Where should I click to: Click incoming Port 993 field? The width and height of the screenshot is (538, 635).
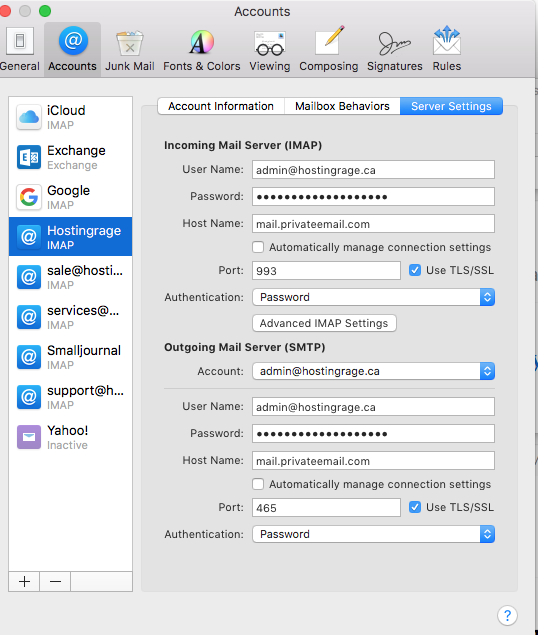tap(326, 271)
